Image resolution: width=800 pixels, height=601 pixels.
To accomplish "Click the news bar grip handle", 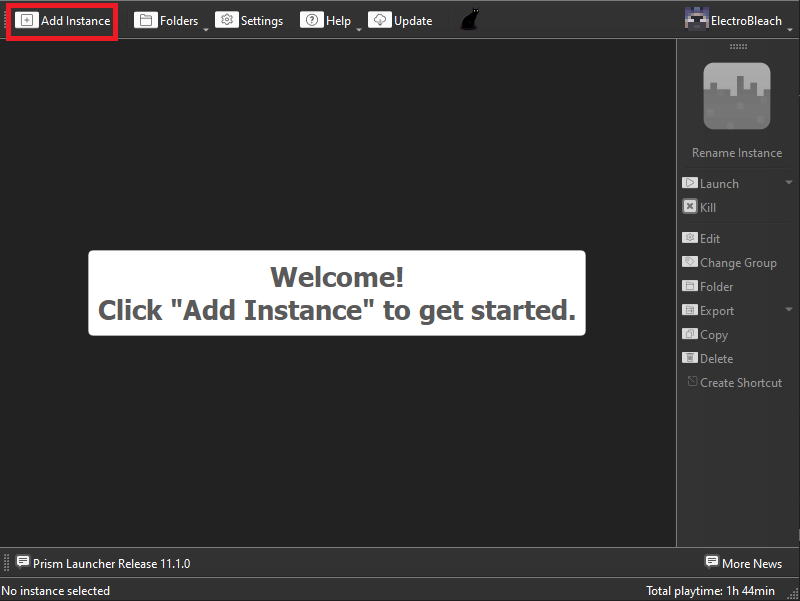I will coord(7,563).
